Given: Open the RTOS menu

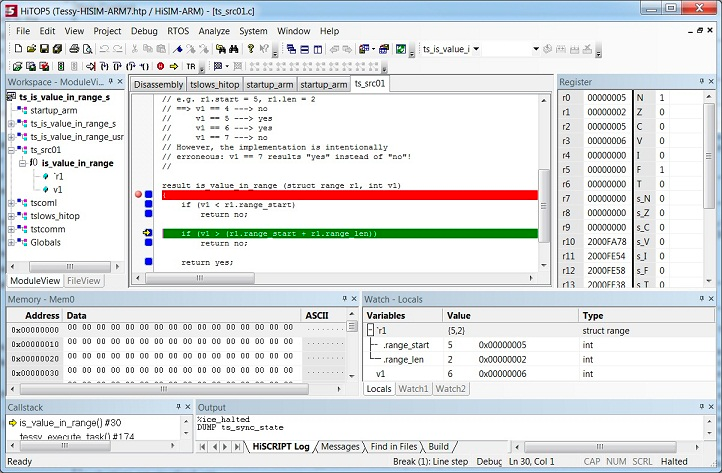Looking at the screenshot, I should pyautogui.click(x=178, y=31).
